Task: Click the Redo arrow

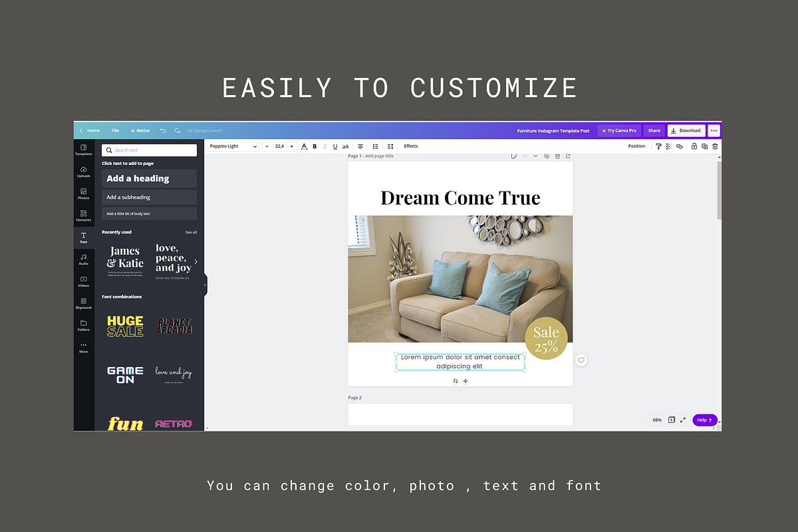Action: pos(177,130)
